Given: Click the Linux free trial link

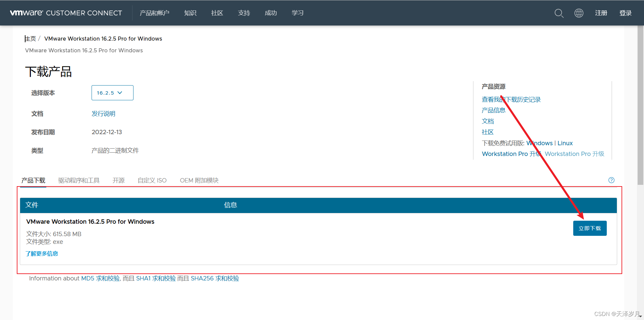Looking at the screenshot, I should pos(565,143).
